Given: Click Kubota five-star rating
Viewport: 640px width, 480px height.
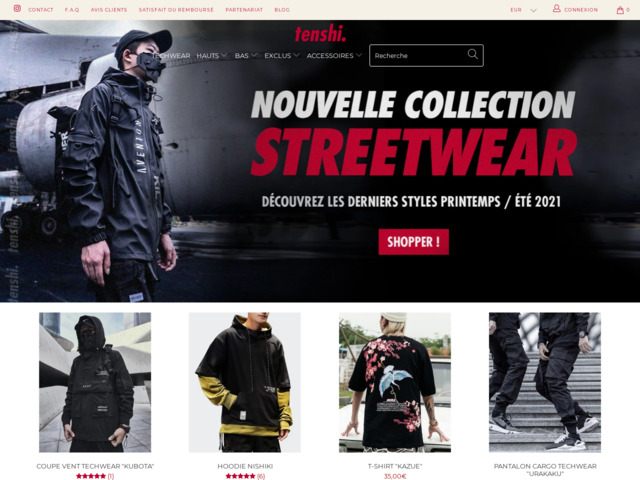Looking at the screenshot, I should (x=91, y=476).
